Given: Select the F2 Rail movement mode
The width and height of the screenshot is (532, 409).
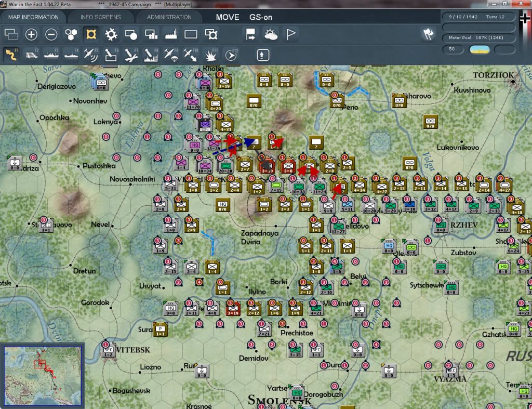Looking at the screenshot, I should coord(32,55).
